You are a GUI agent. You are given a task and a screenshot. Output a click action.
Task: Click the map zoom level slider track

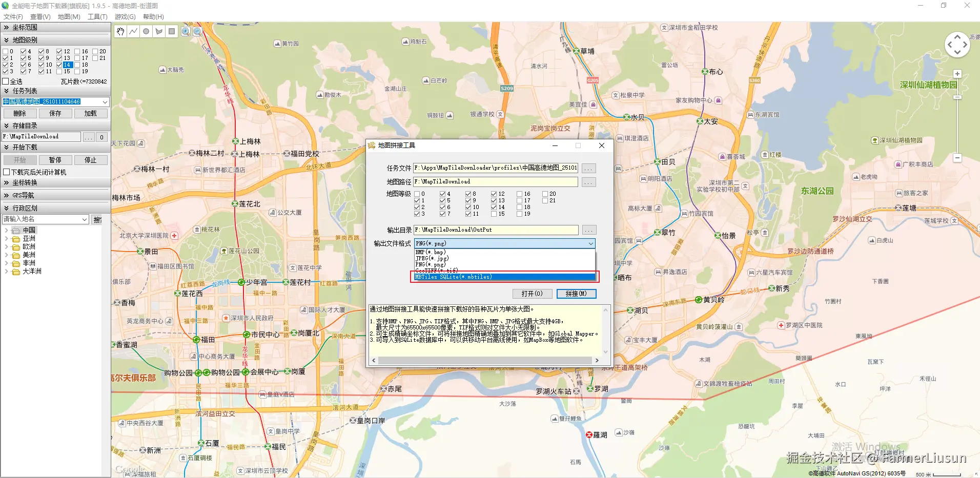957,116
